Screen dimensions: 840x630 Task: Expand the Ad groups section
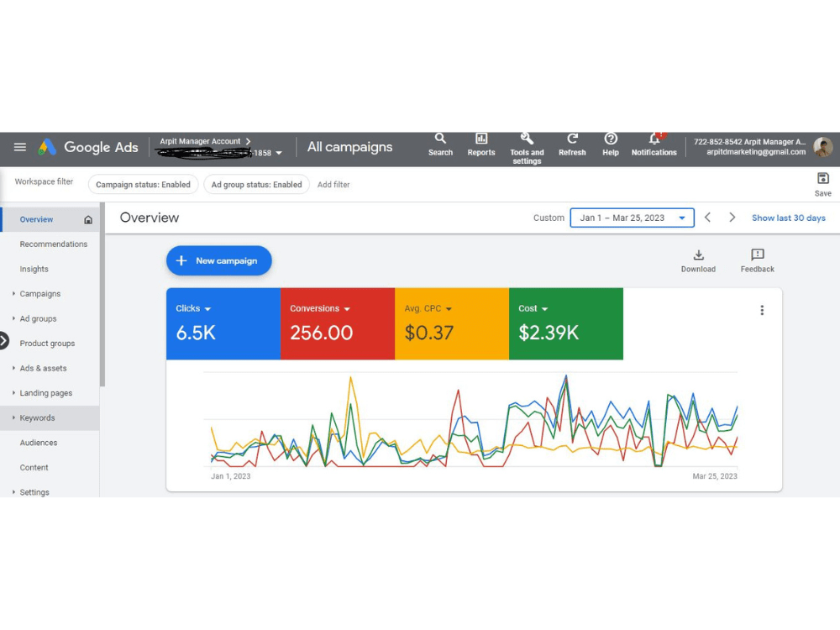click(x=13, y=318)
